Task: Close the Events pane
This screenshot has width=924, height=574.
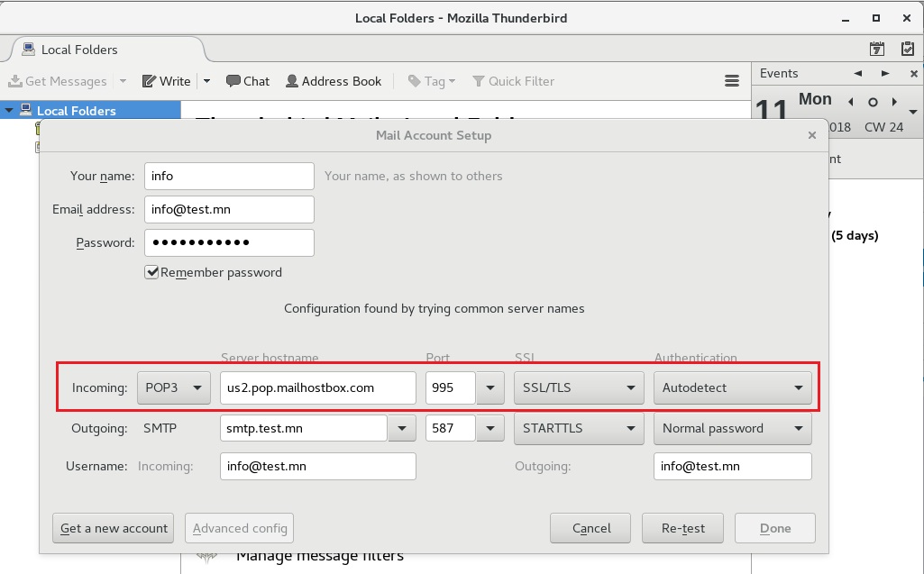Action: 913,74
